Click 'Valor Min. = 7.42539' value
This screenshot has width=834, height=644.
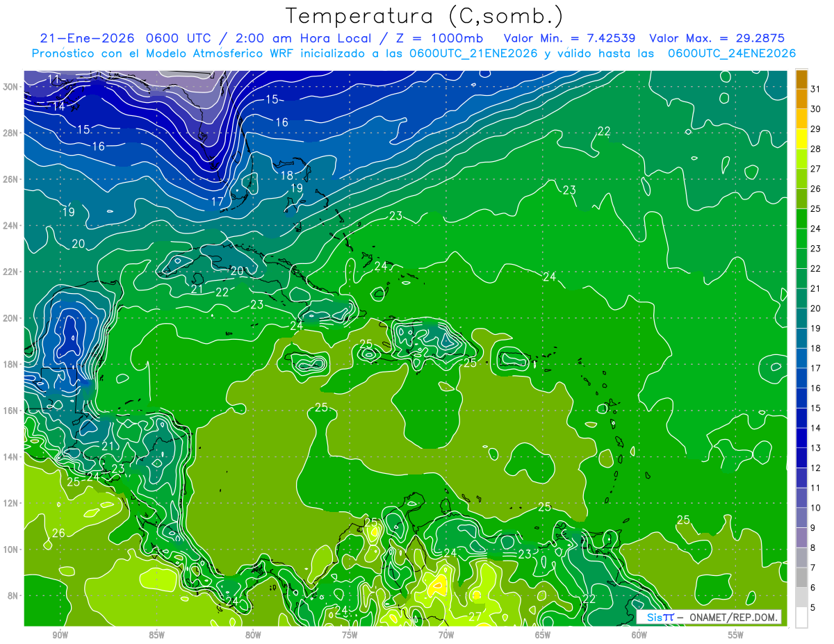point(570,38)
